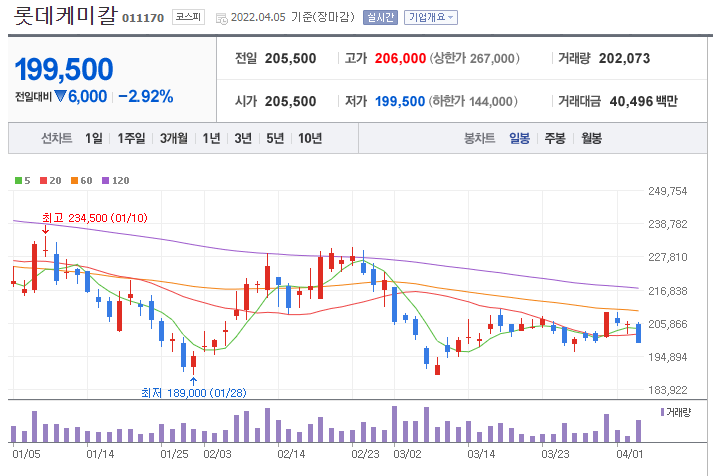The height and width of the screenshot is (476, 713).
Task: Click the 04/01 date axis label
Action: (630, 454)
